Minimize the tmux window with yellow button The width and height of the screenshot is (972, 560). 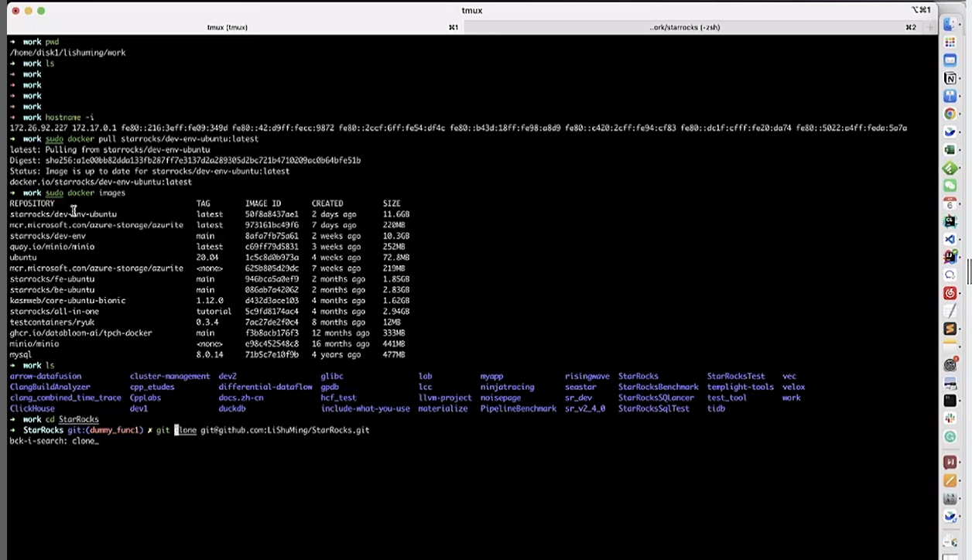click(x=29, y=11)
